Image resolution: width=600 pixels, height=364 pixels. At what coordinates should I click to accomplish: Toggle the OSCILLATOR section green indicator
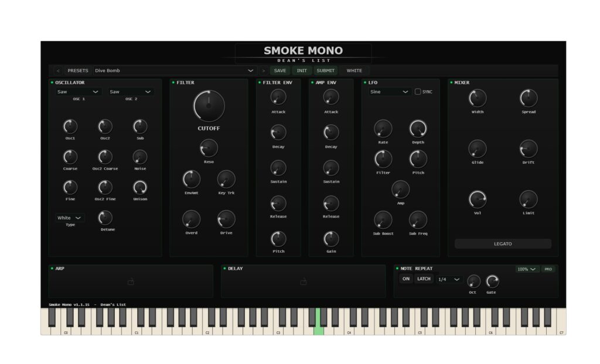point(52,83)
